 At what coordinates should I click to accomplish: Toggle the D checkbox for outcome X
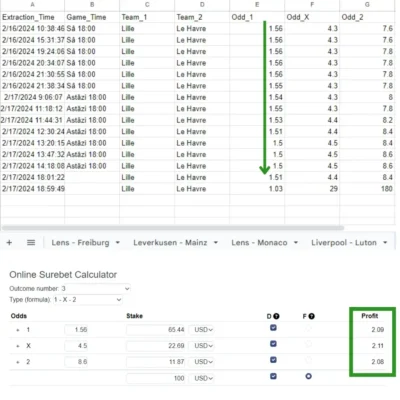tap(273, 344)
